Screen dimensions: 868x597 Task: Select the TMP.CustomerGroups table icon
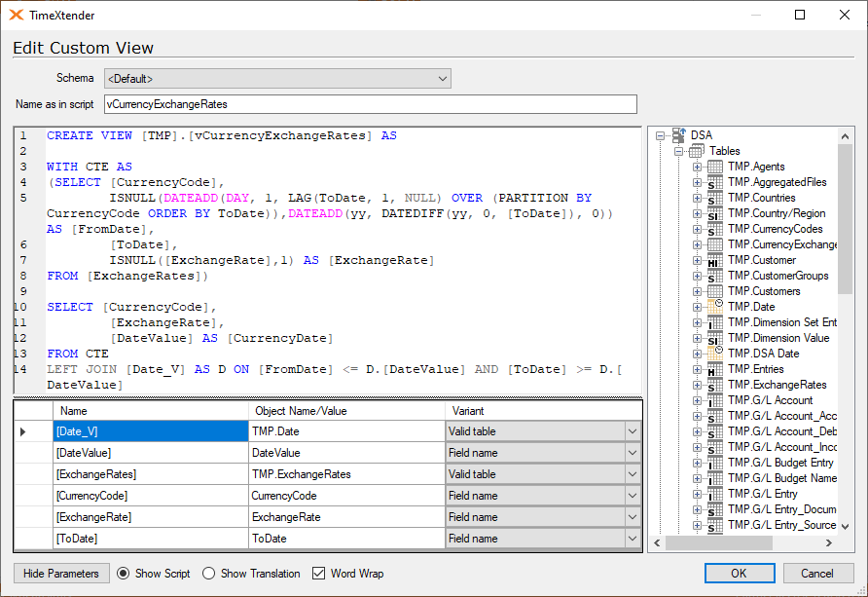point(715,276)
